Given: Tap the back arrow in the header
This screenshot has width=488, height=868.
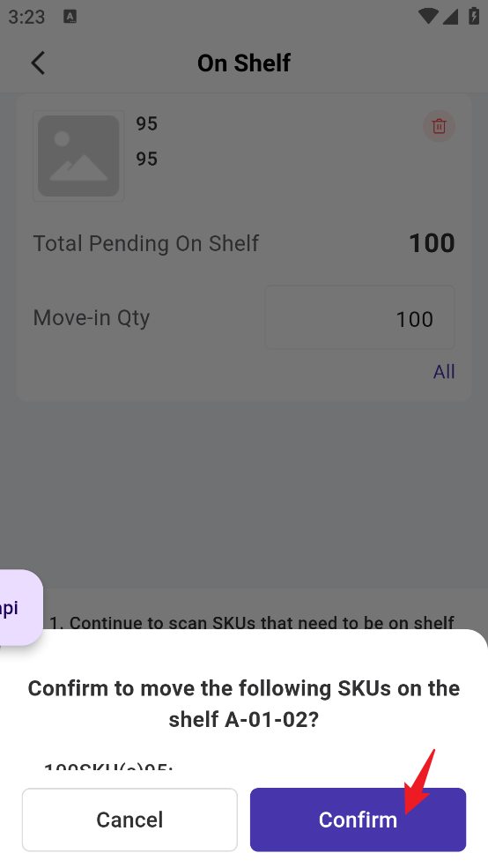Looking at the screenshot, I should pyautogui.click(x=38, y=63).
